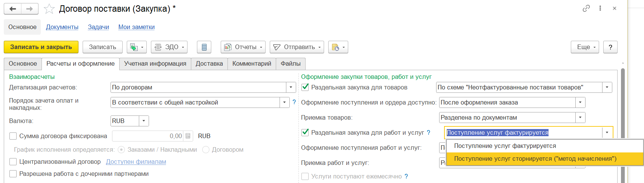Add contract to favorites star

[x=49, y=9]
